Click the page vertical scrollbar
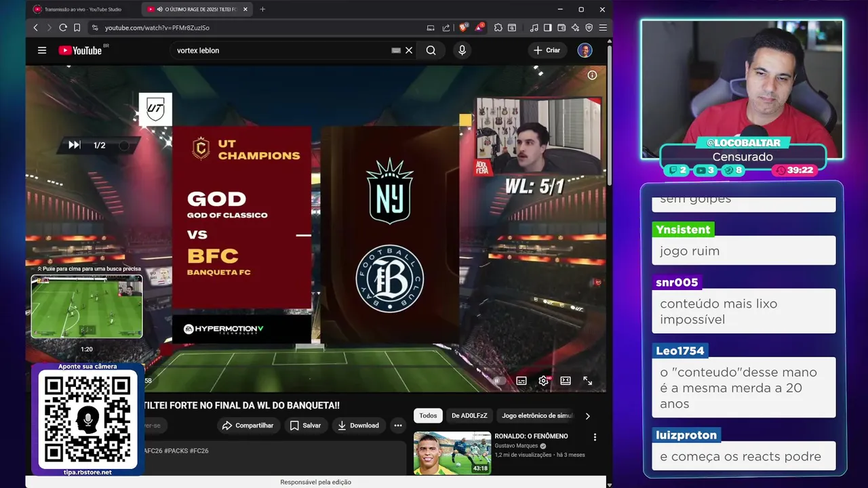 (x=609, y=115)
